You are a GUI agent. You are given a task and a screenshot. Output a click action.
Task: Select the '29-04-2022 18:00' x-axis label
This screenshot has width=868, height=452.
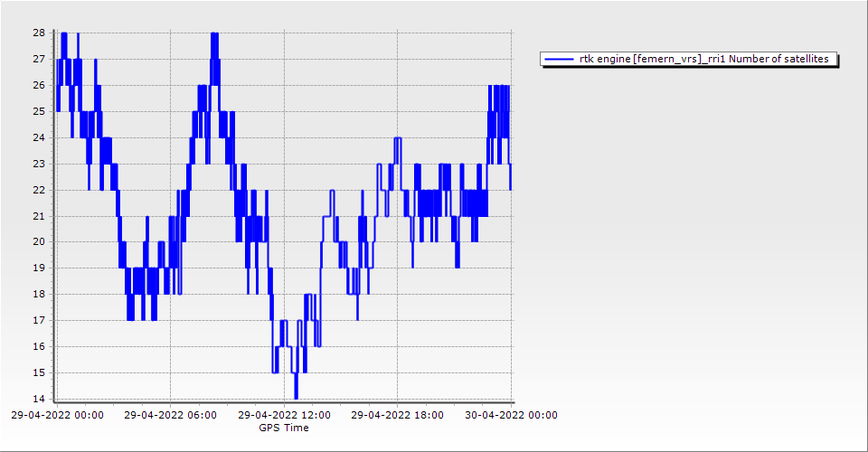click(x=397, y=416)
